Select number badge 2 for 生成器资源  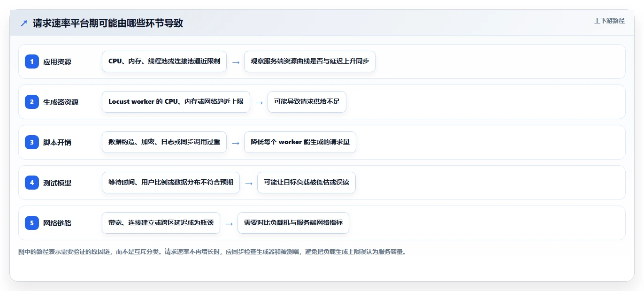(32, 102)
